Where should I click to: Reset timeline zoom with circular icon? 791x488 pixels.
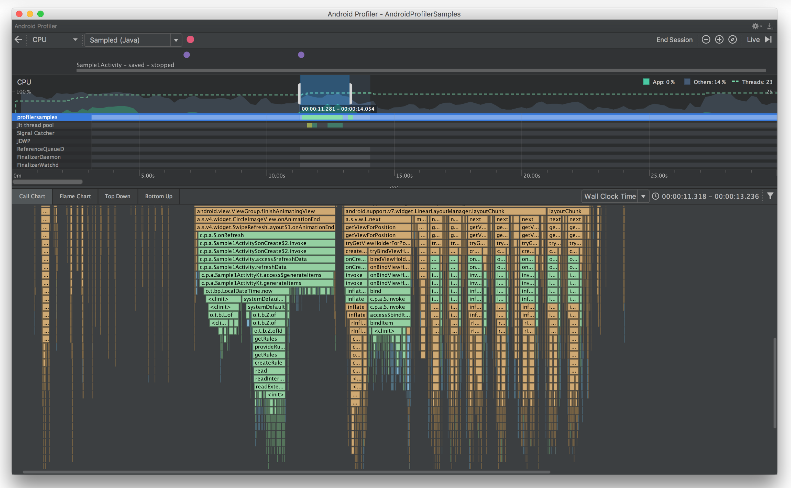(x=732, y=39)
